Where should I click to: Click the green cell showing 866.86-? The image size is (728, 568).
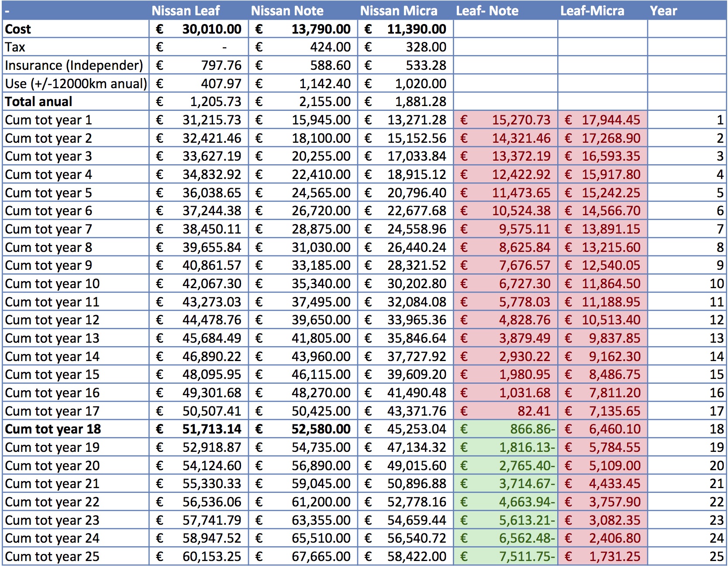(532, 429)
